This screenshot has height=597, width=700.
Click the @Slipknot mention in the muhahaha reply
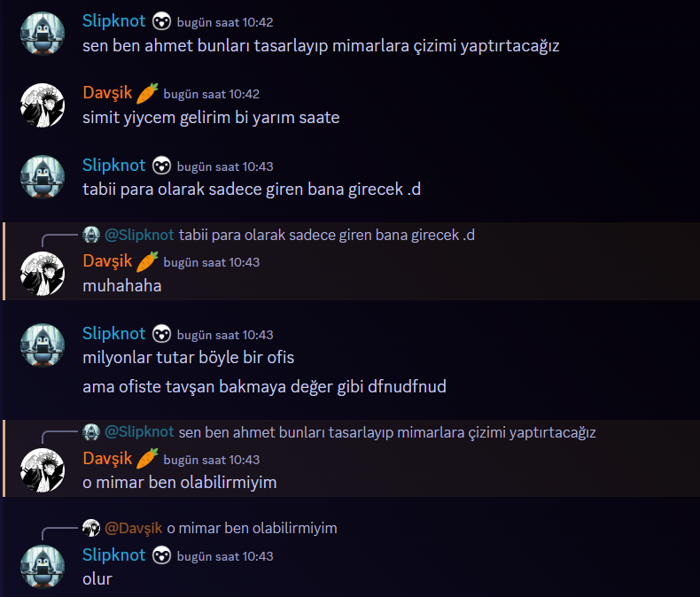(x=139, y=235)
